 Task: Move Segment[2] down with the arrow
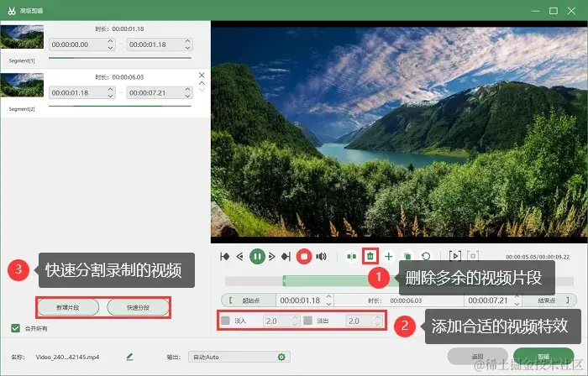202,90
